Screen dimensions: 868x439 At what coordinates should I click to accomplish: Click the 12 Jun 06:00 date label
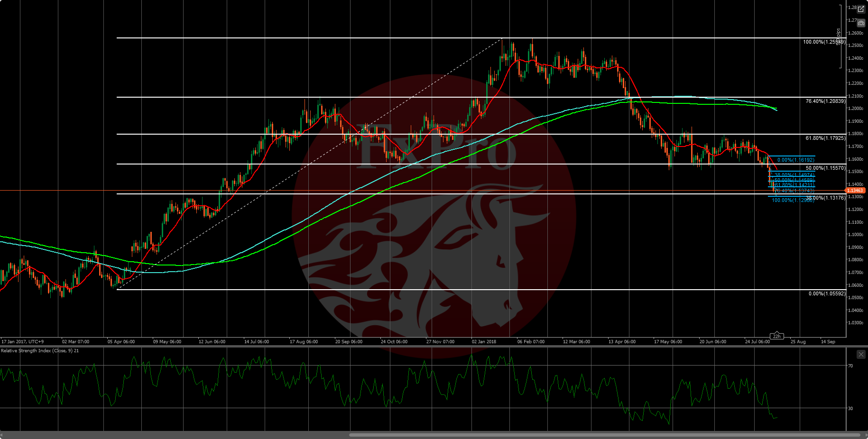coord(212,342)
